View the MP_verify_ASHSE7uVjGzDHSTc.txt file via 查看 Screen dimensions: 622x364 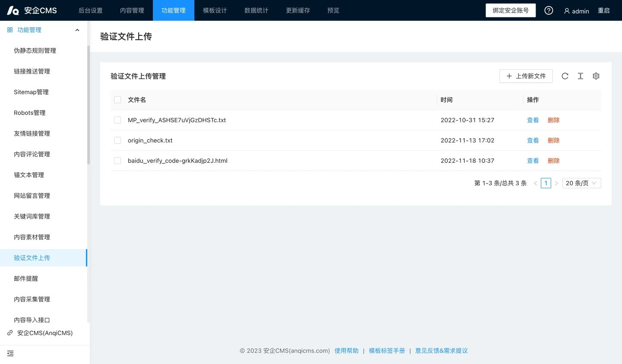pyautogui.click(x=533, y=120)
